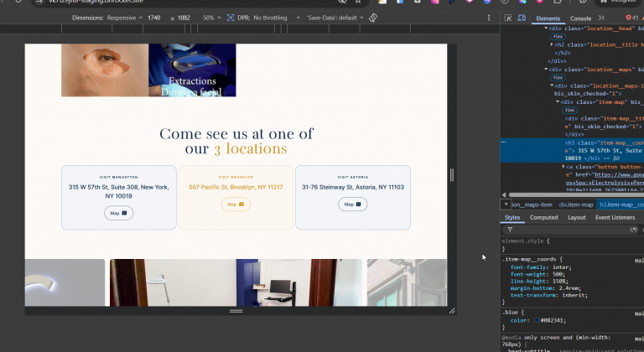Open the Console tab
This screenshot has height=352, width=644.
[580, 18]
